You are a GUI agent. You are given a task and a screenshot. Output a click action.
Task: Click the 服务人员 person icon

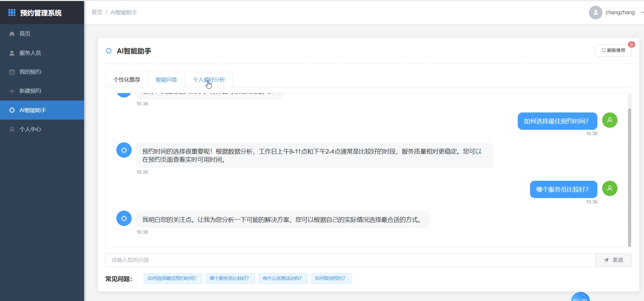[12, 53]
